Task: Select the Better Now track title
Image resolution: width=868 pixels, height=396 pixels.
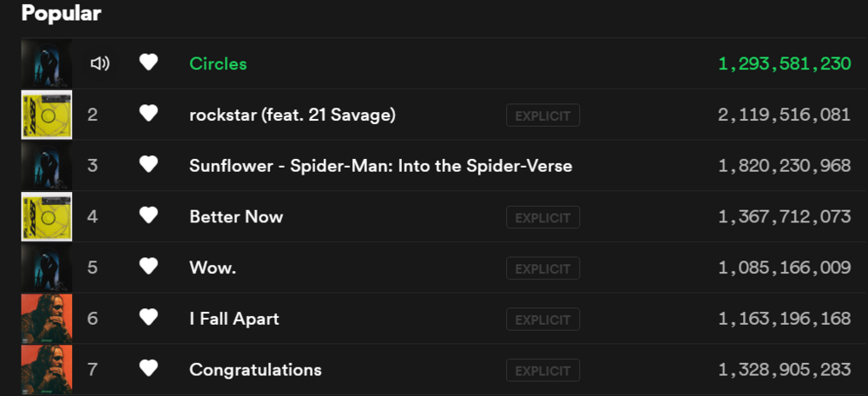Action: click(x=236, y=216)
